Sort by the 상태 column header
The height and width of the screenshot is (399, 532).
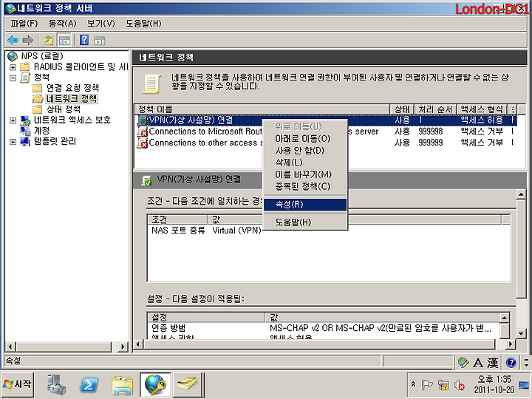pos(402,109)
